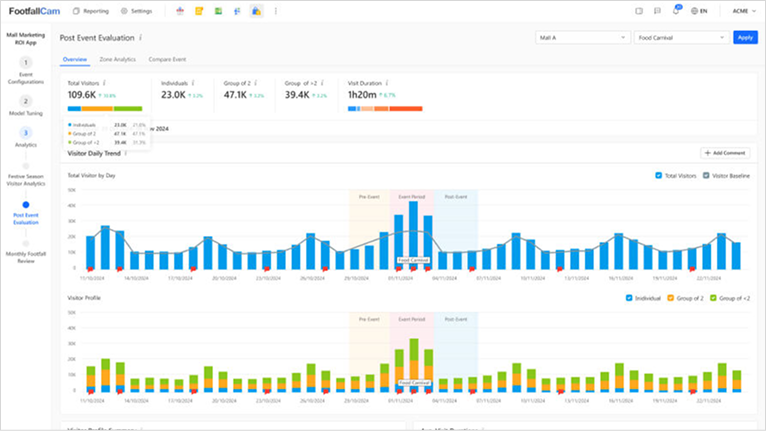Click the info icon beside Group of >2 metric
This screenshot has width=766, height=431.
coord(322,83)
